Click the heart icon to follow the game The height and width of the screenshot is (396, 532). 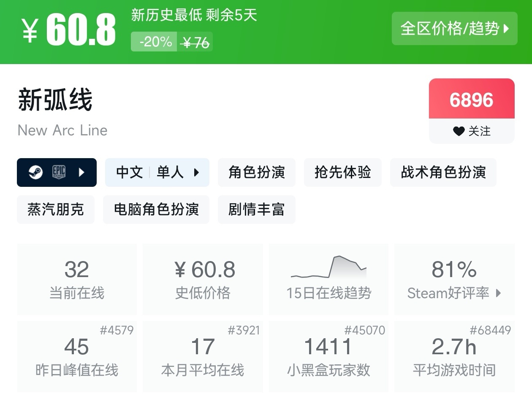tap(459, 131)
